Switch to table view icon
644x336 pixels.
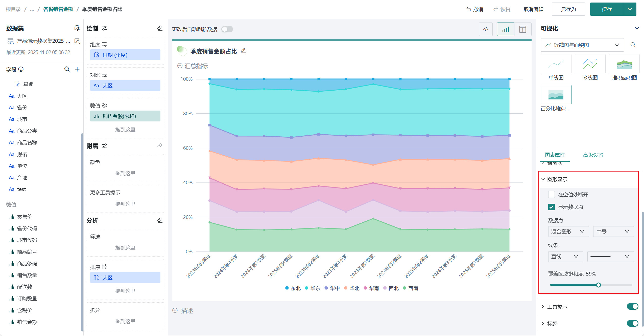[522, 29]
